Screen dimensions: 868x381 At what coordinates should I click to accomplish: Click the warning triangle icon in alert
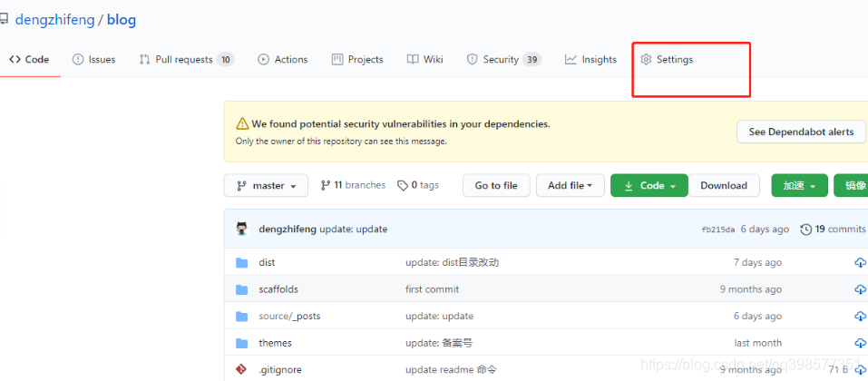[x=242, y=123]
